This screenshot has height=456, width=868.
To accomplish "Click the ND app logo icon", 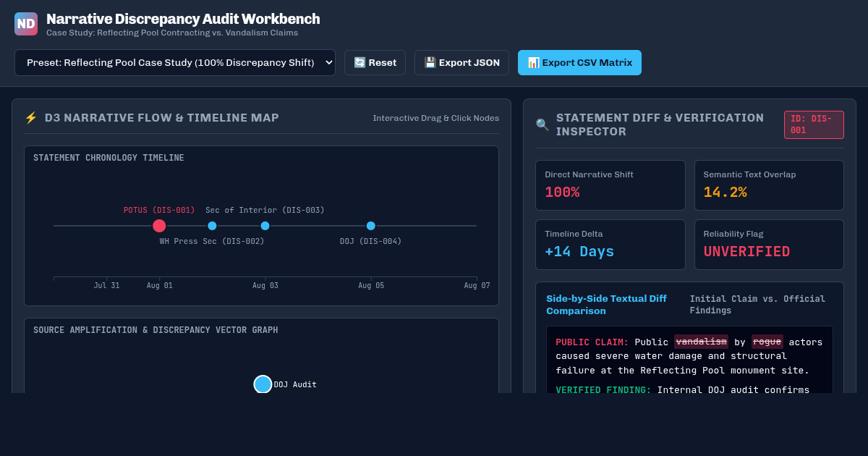I will pyautogui.click(x=26, y=24).
